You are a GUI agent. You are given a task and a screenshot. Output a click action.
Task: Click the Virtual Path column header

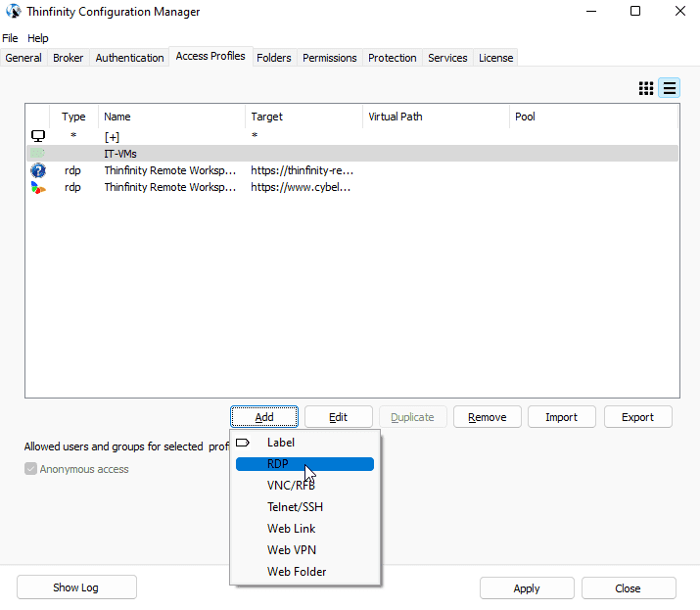pyautogui.click(x=437, y=117)
